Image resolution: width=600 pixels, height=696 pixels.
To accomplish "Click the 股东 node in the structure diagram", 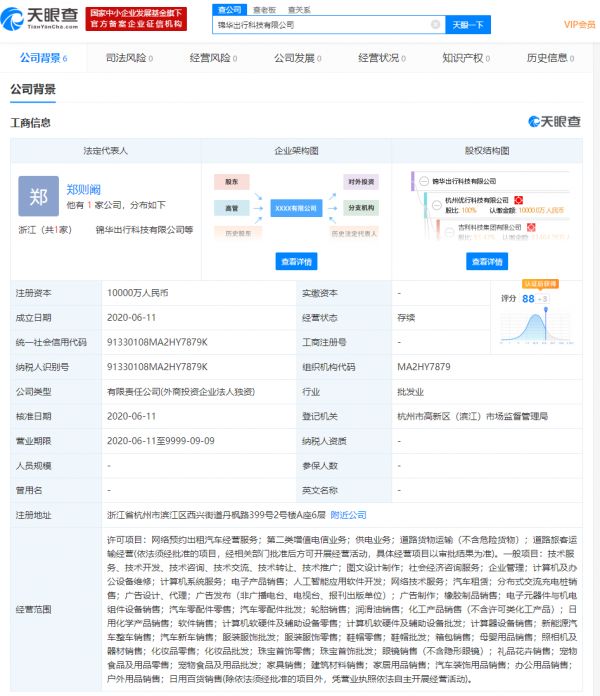I will click(x=231, y=182).
